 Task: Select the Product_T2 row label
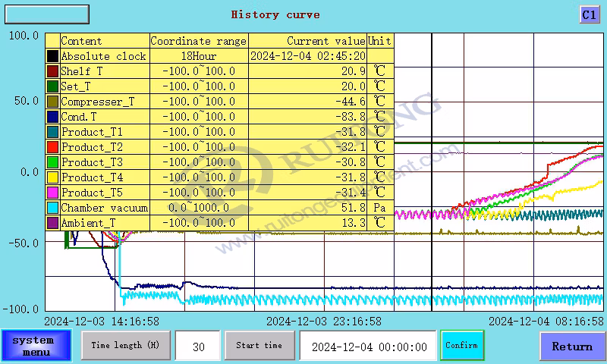coord(92,147)
